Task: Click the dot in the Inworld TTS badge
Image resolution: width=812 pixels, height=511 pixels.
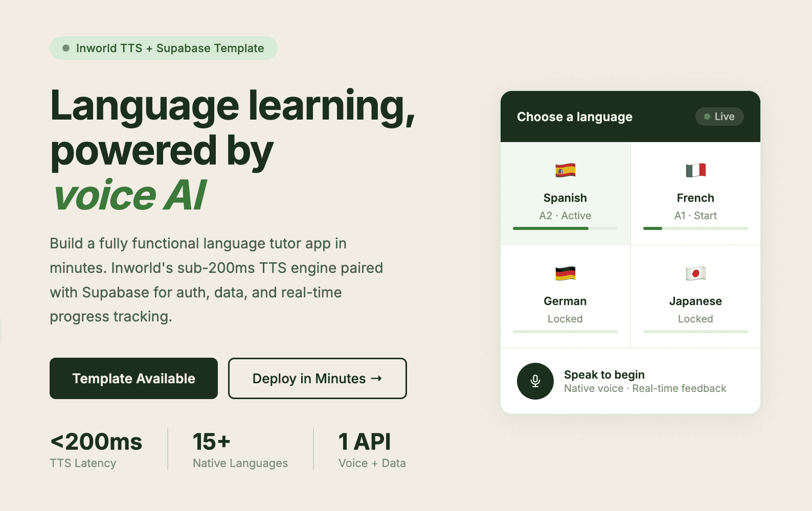Action: 66,48
